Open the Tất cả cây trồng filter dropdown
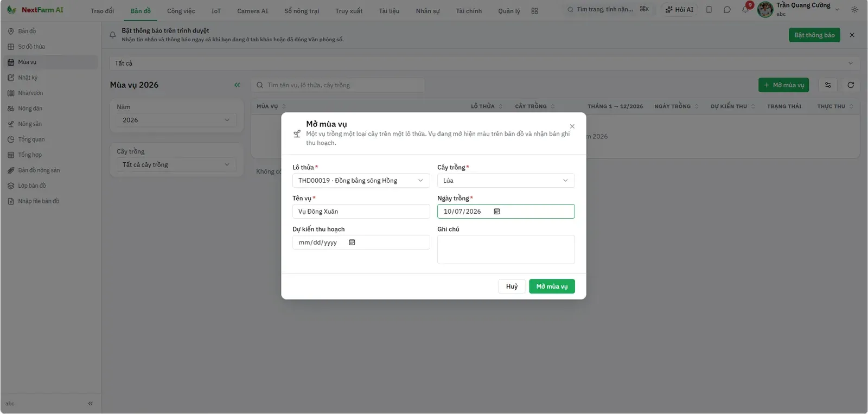868x414 pixels. [176, 164]
